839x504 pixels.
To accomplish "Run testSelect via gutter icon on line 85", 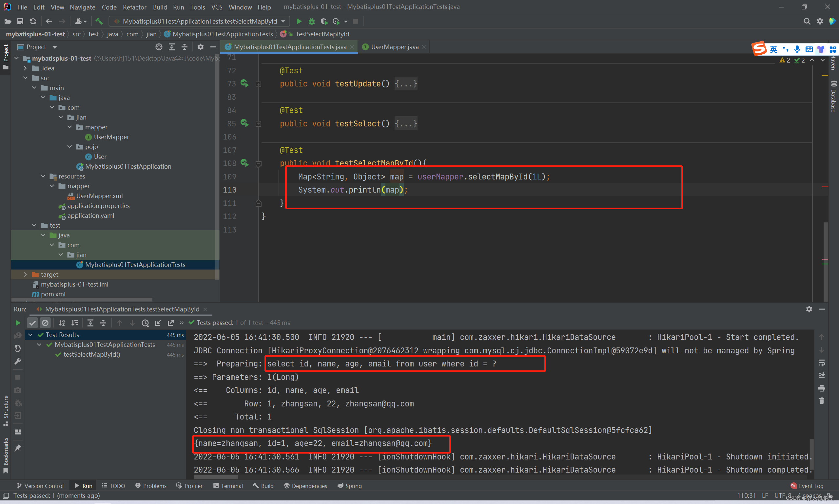I will pyautogui.click(x=244, y=123).
